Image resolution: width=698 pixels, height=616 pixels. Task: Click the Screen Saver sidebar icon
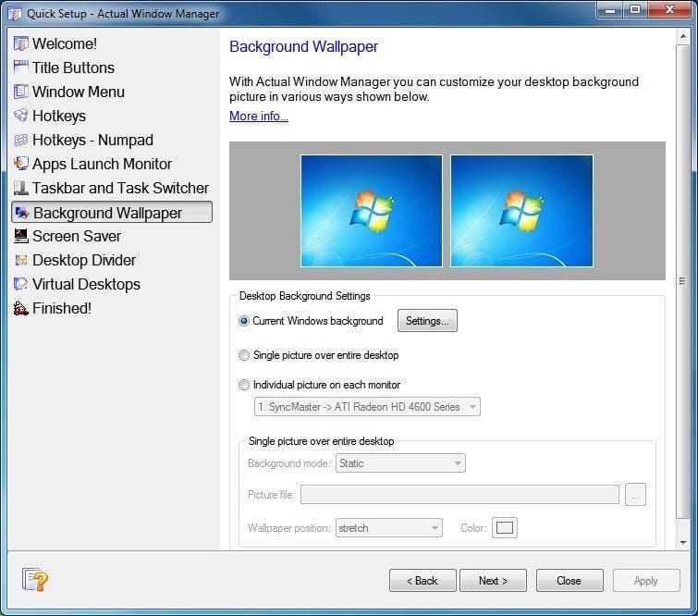tap(20, 236)
